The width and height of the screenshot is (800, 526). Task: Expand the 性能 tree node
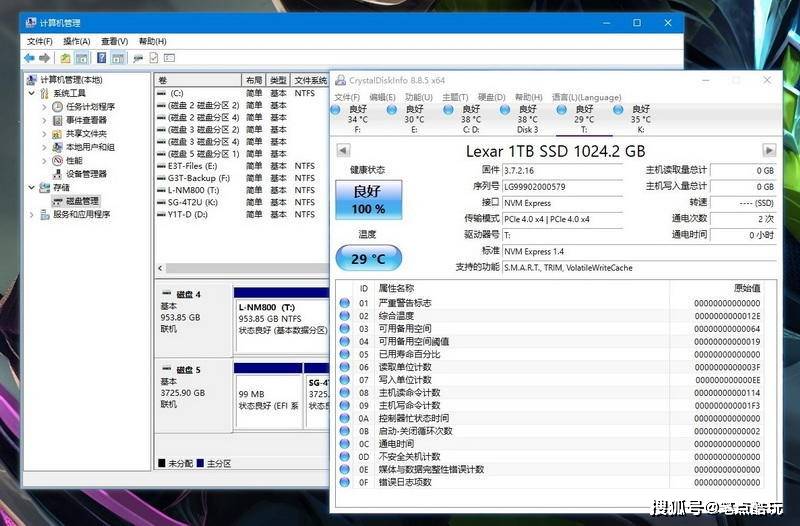(44, 161)
